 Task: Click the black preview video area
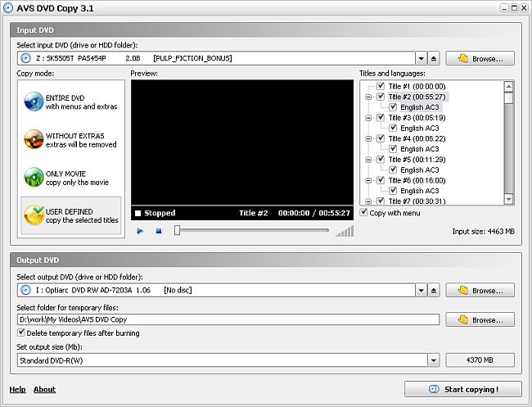point(242,142)
